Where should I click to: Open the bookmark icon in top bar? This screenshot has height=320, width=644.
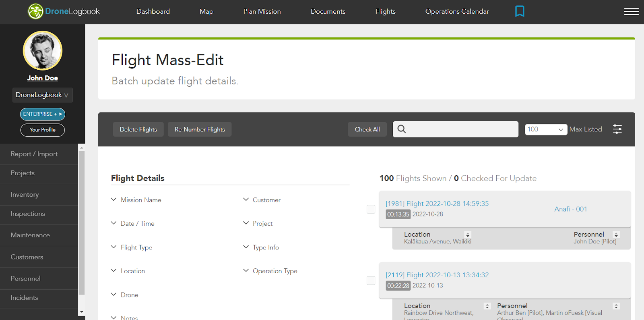coord(520,11)
